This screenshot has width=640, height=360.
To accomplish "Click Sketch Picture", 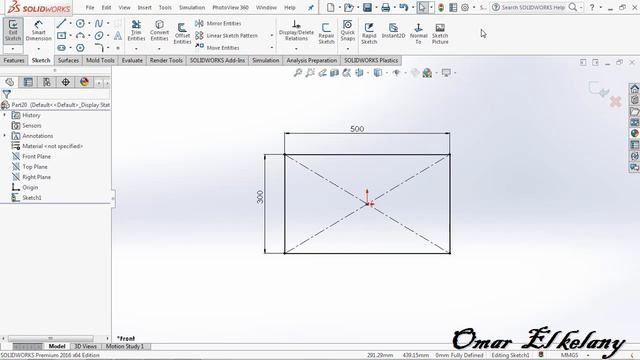I will [440, 33].
